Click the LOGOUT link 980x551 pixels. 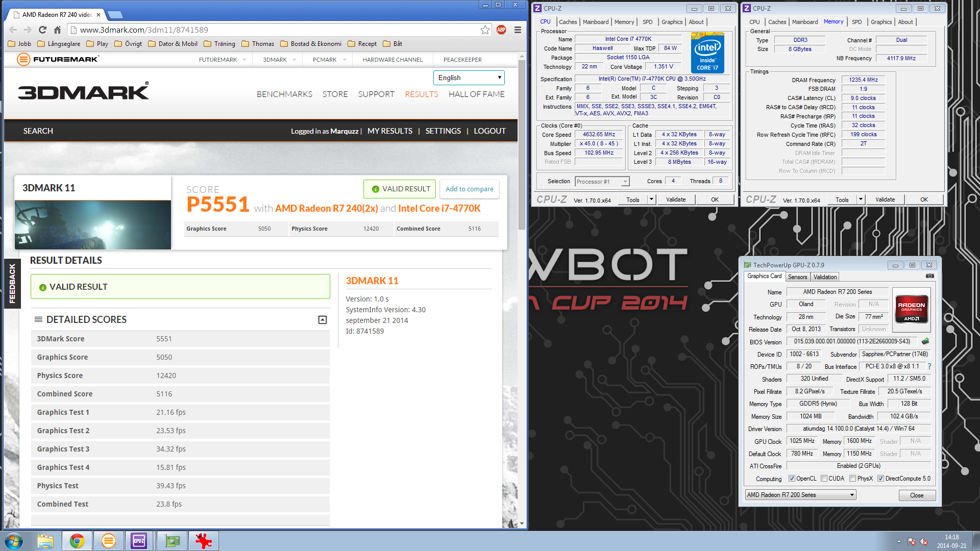(489, 131)
